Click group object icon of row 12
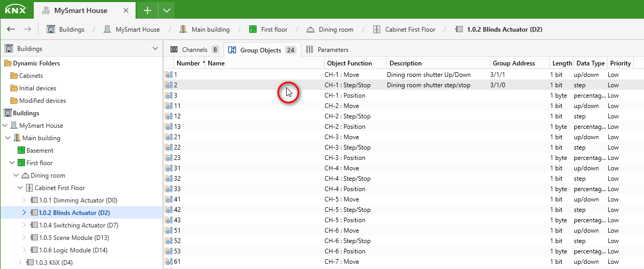Viewport: 644px width, 269px height. [169, 116]
